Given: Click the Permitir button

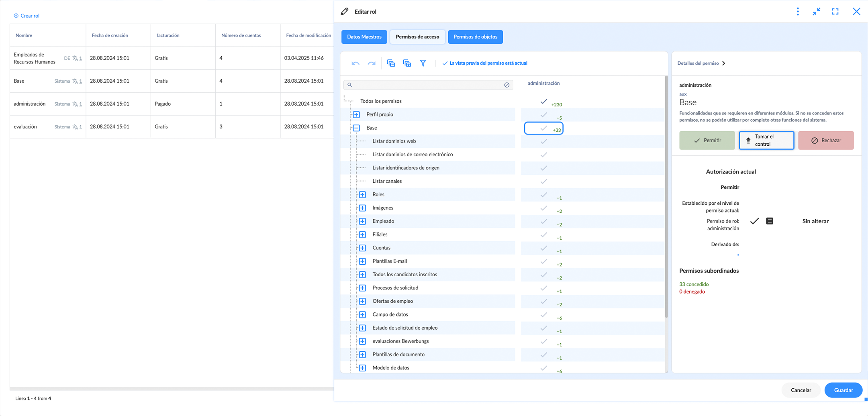Looking at the screenshot, I should point(707,141).
